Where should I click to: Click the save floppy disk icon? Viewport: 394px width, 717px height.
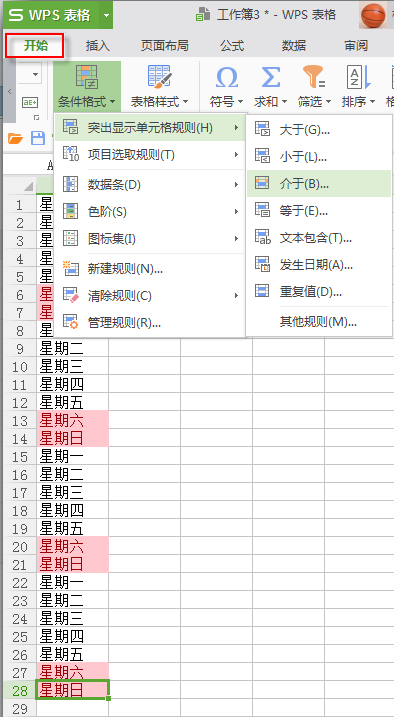37,139
